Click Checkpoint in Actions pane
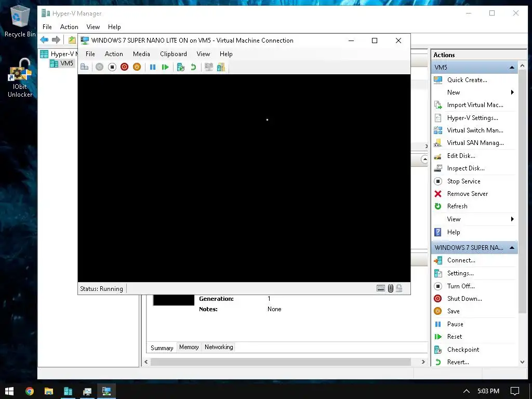This screenshot has height=399, width=532. (463, 350)
